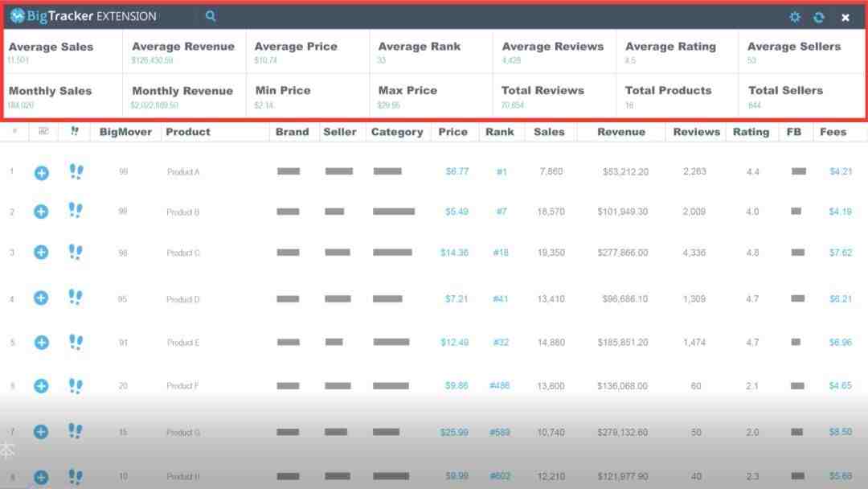Click the footprints column header icon
Viewport: 868px width, 489px height.
pos(75,131)
